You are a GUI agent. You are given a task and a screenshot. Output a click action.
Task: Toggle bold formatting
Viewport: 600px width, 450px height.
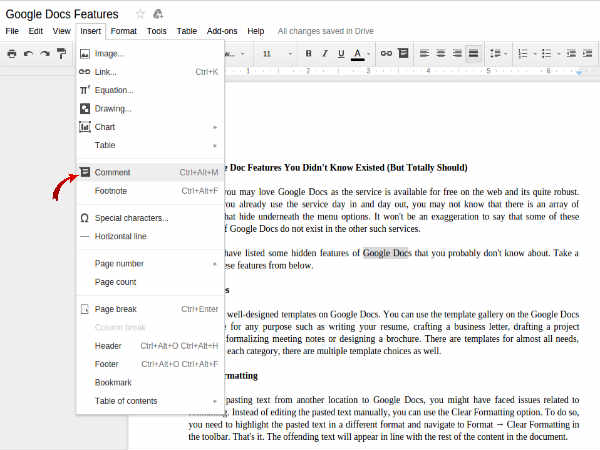click(x=309, y=53)
